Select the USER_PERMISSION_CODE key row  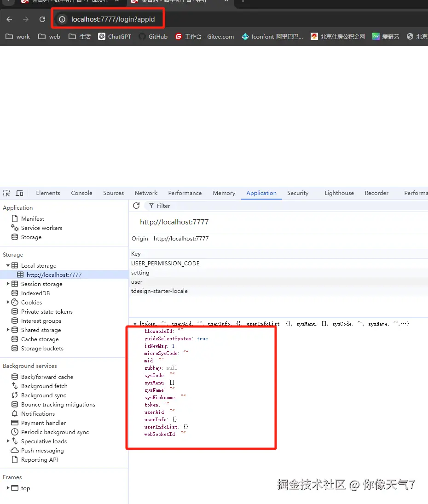coord(278,263)
